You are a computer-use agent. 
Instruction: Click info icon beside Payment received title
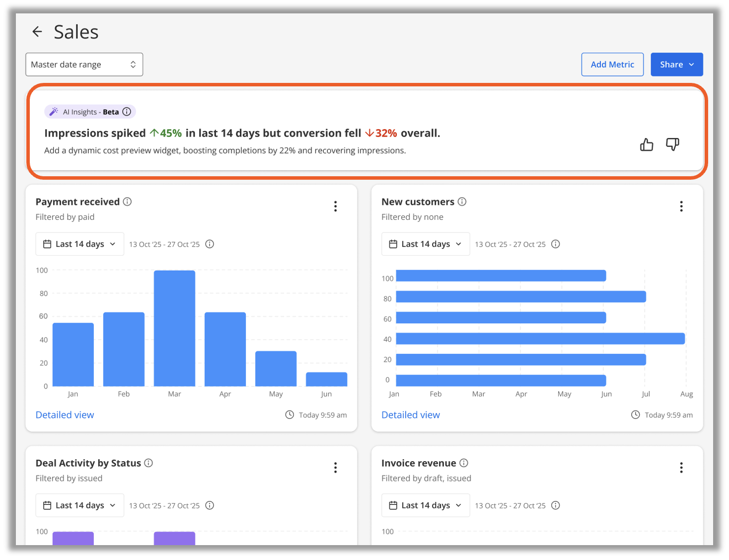128,202
